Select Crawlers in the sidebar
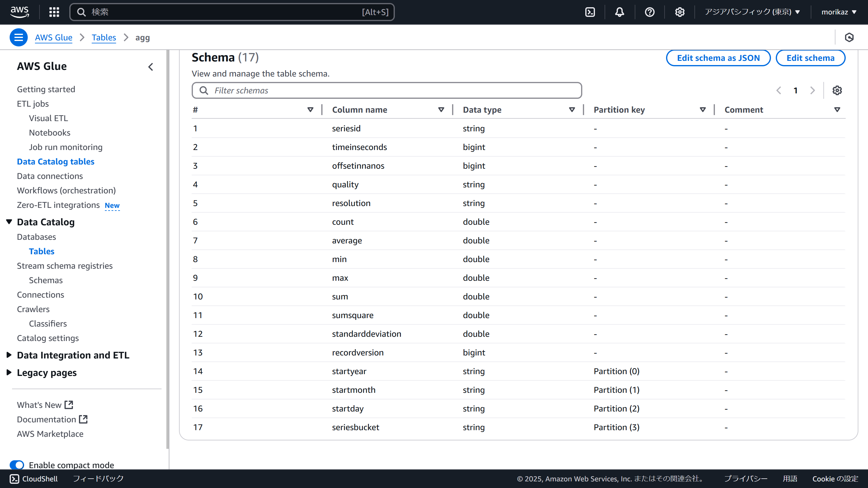 click(33, 309)
